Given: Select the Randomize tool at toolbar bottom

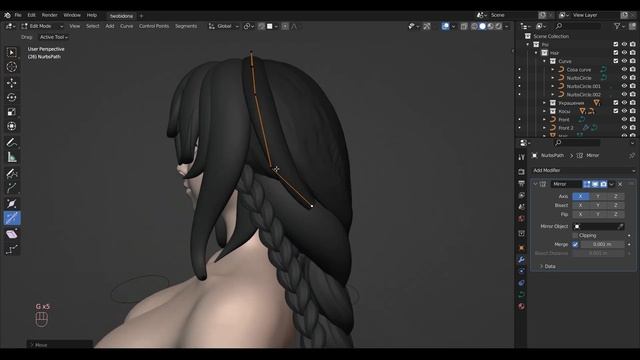Looking at the screenshot, I should pos(11,249).
